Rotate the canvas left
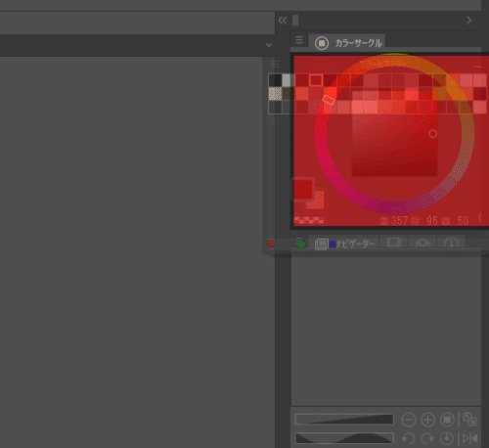489x448 pixels. [408, 438]
